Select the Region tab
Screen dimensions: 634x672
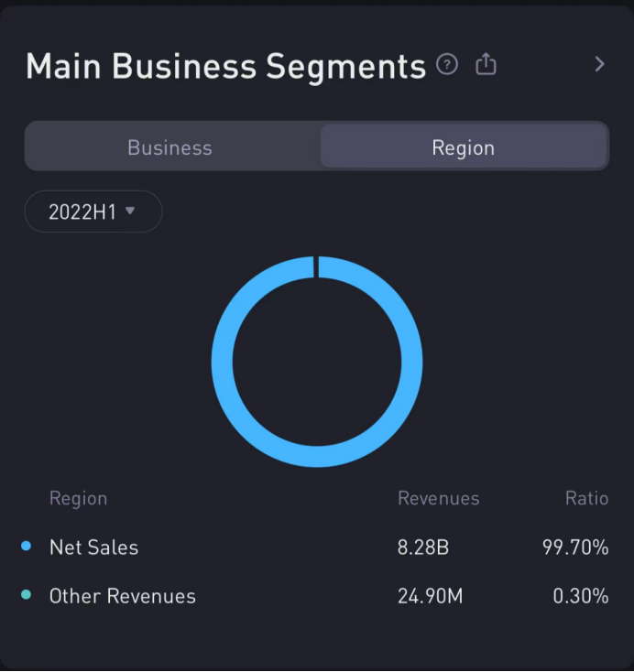point(463,147)
